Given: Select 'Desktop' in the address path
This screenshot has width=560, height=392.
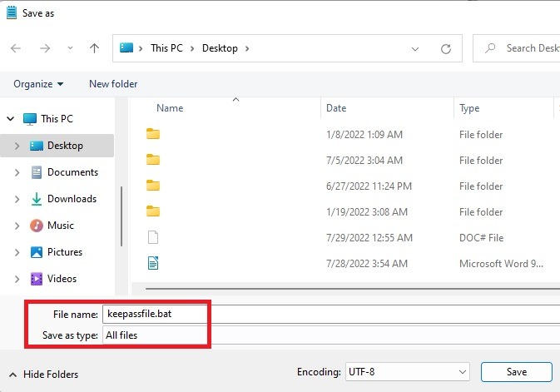Looking at the screenshot, I should [x=220, y=48].
